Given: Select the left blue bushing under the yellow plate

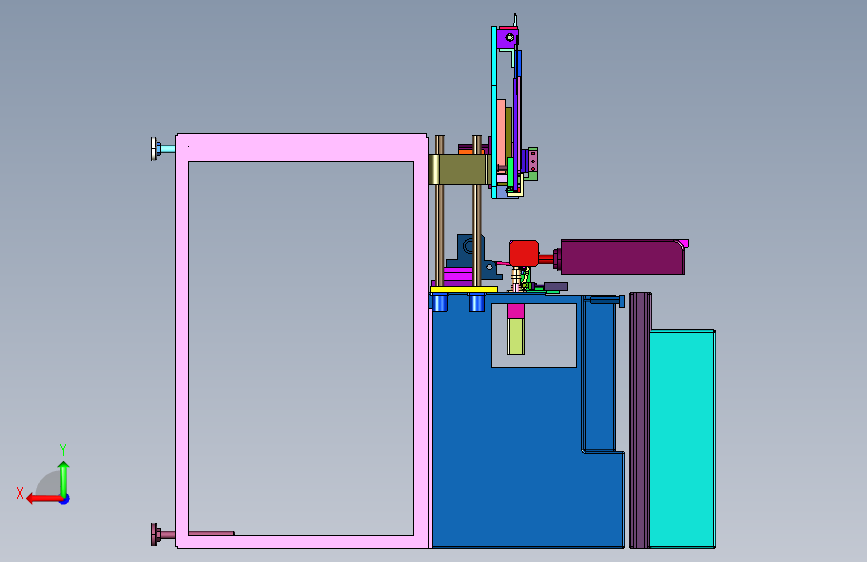Looking at the screenshot, I should [440, 303].
